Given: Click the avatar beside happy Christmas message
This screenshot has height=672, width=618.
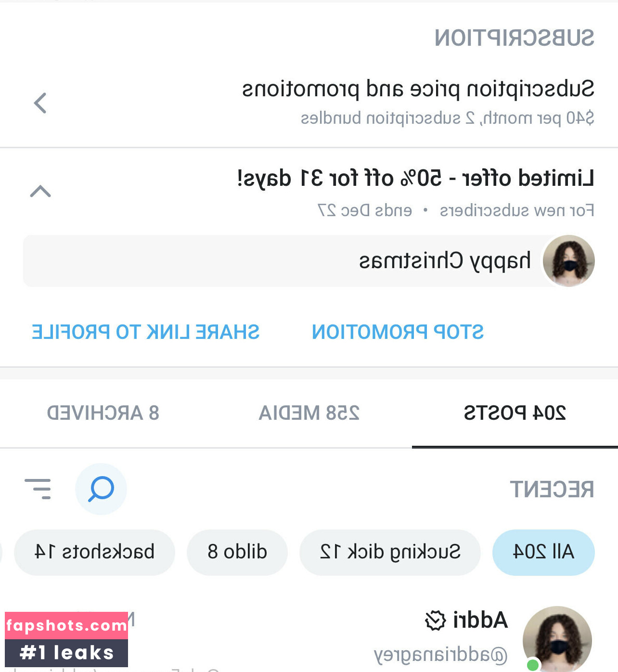Looking at the screenshot, I should coord(568,261).
